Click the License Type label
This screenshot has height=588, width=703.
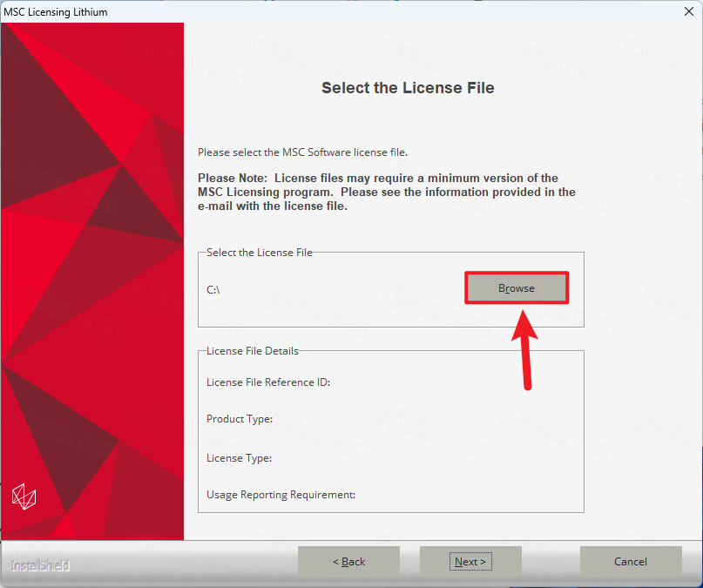tap(239, 458)
